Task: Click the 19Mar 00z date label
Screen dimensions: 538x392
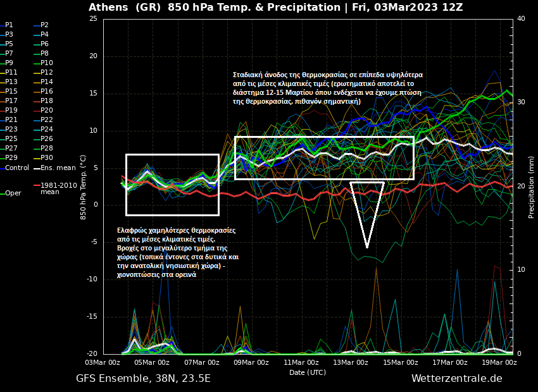Action: tap(499, 362)
